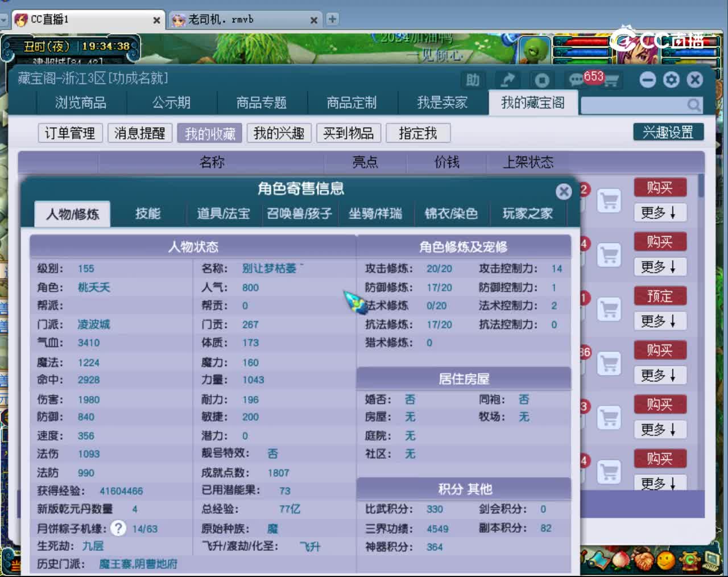728x577 pixels.
Task: Click the listing scrollbar thumb at right
Action: [x=701, y=186]
